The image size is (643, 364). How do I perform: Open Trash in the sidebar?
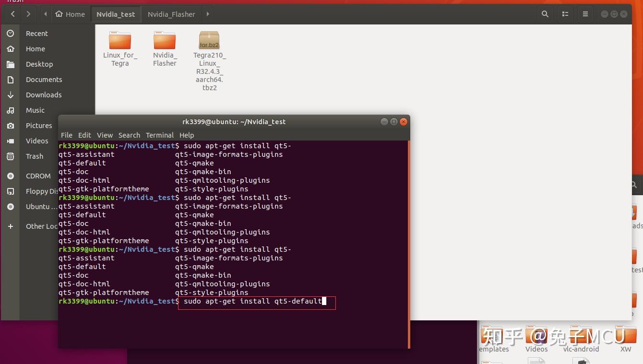point(35,156)
